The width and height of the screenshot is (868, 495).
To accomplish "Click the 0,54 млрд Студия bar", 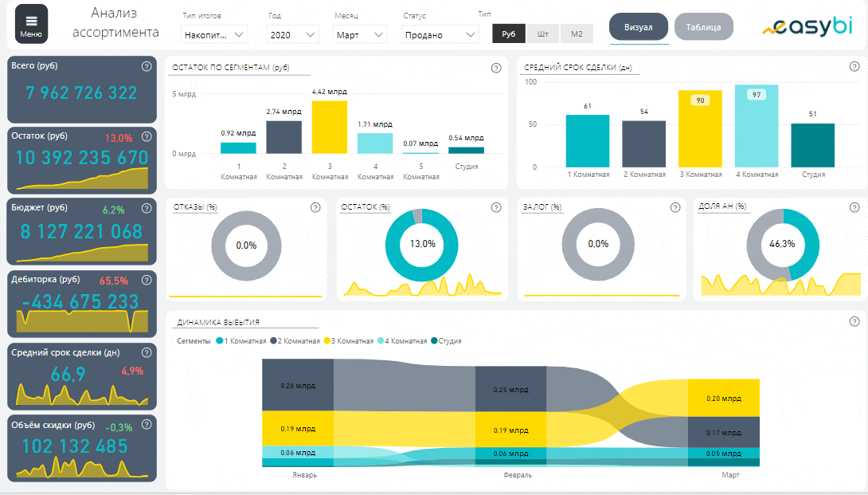I will click(x=466, y=150).
